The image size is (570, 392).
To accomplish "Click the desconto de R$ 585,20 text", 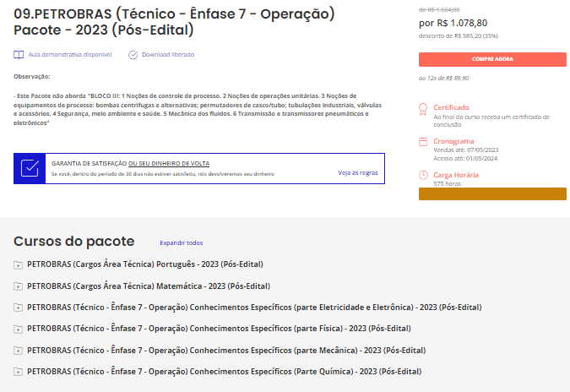I will [459, 36].
